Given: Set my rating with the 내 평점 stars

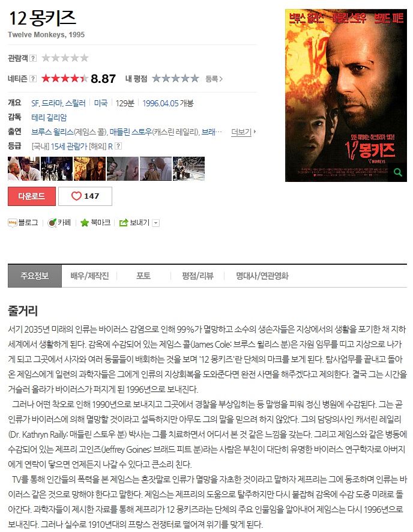Looking at the screenshot, I should 175,79.
